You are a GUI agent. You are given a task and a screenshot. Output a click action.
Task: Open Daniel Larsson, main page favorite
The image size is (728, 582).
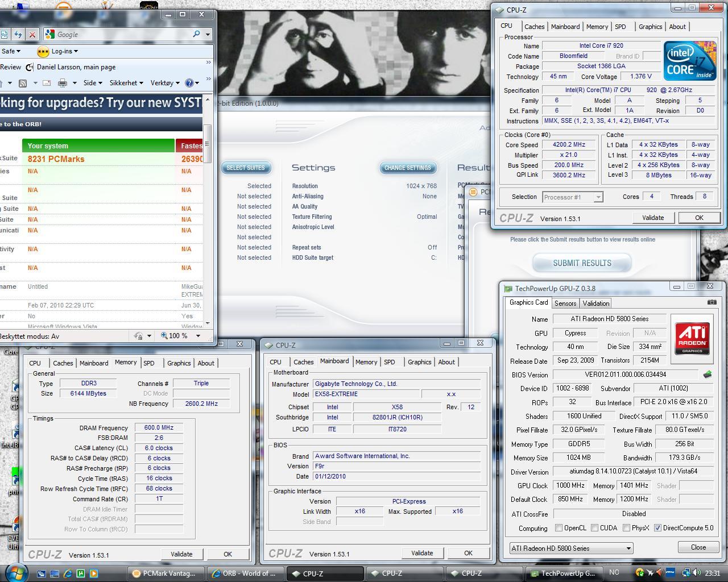tap(71, 67)
